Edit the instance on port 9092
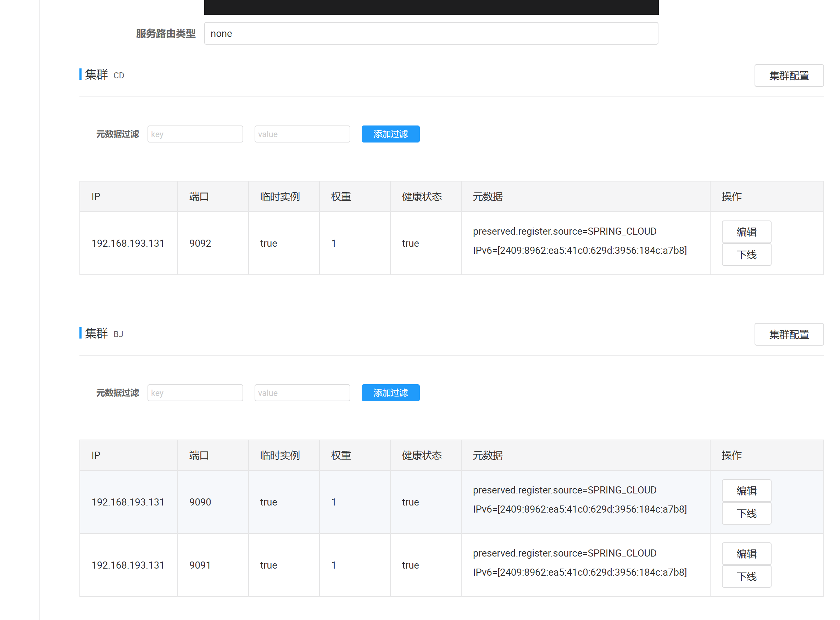This screenshot has height=620, width=840. [x=746, y=231]
